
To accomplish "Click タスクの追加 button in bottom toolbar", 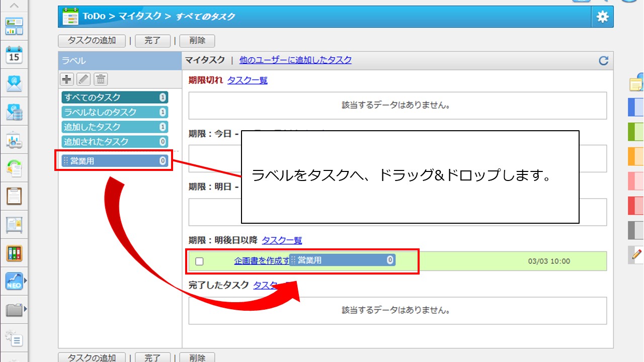I will (92, 357).
